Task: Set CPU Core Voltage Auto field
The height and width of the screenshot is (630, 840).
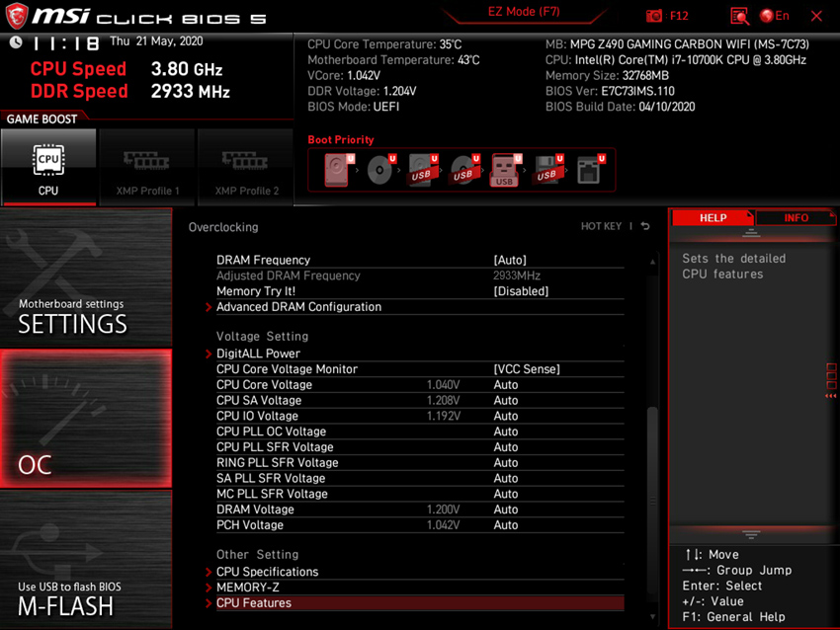Action: (506, 385)
